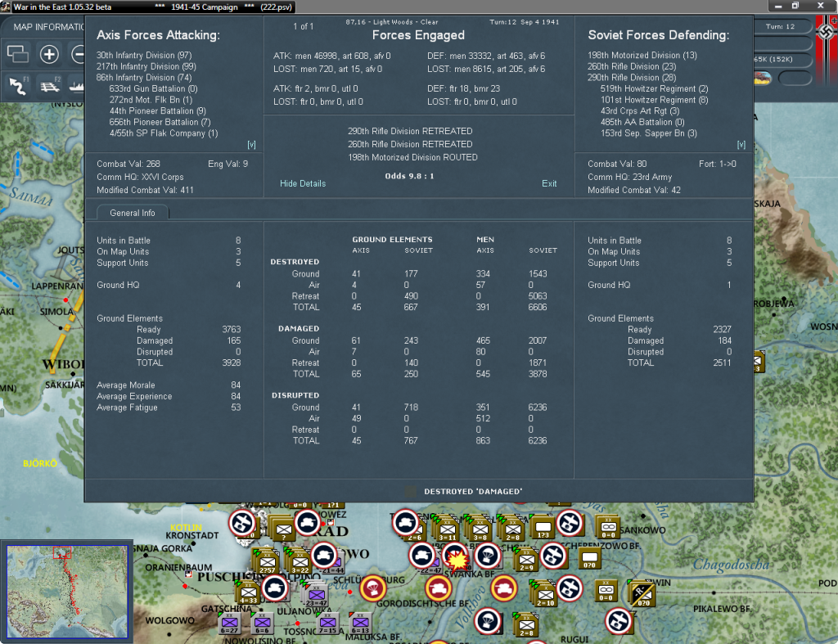
Task: Click the 153rd Sep. Sapper Bn (3) entry
Action: coord(649,133)
